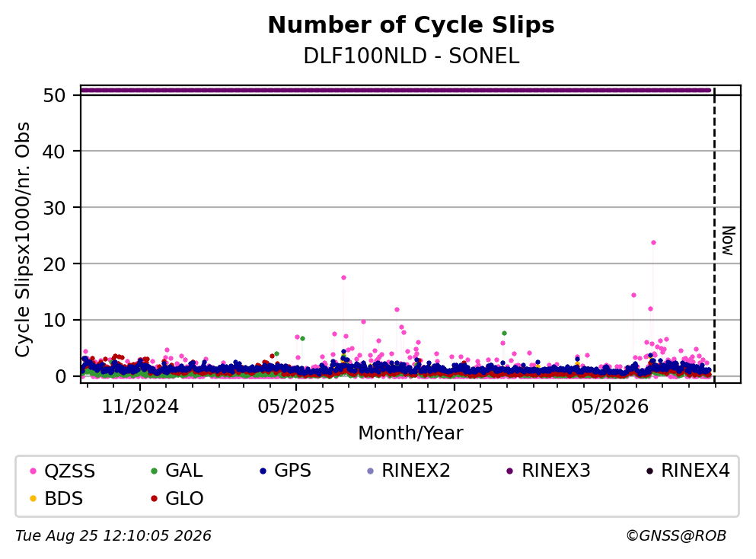This screenshot has height=559, width=756.
Task: Click the dashed Now marker line
Action: pos(714,235)
